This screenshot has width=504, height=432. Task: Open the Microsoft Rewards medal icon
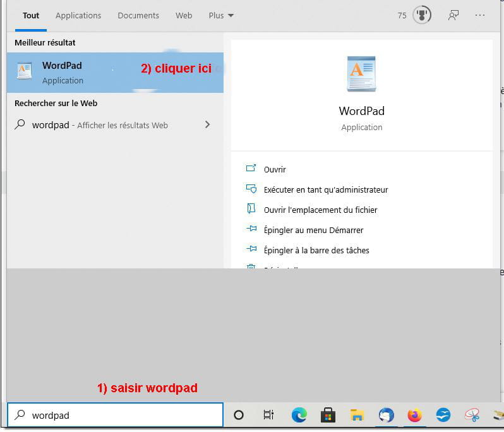[x=422, y=15]
